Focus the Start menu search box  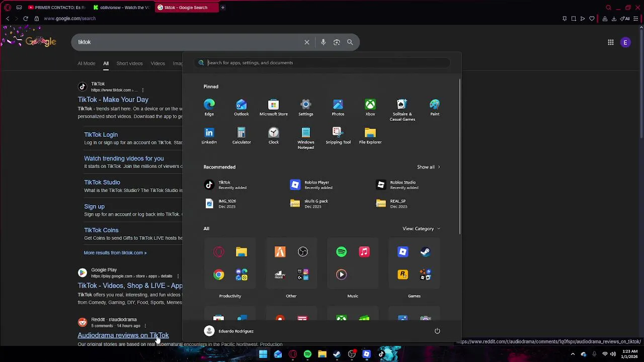[322, 63]
